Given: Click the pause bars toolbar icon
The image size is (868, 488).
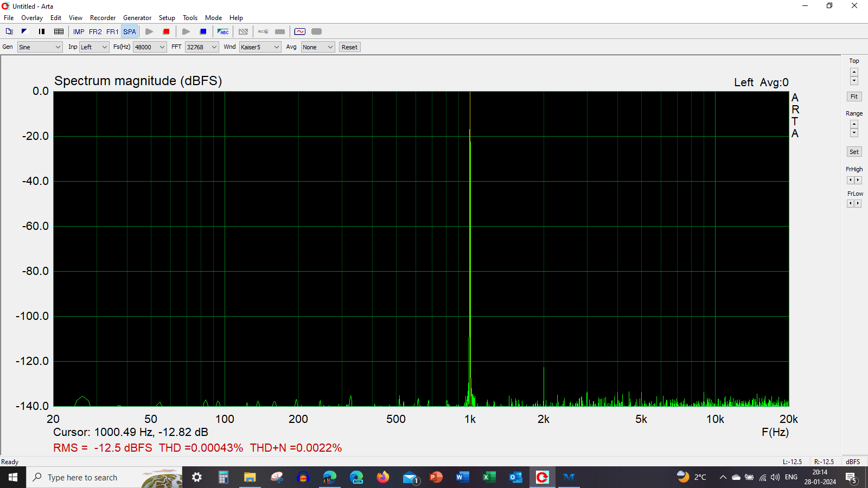Looking at the screenshot, I should 42,31.
